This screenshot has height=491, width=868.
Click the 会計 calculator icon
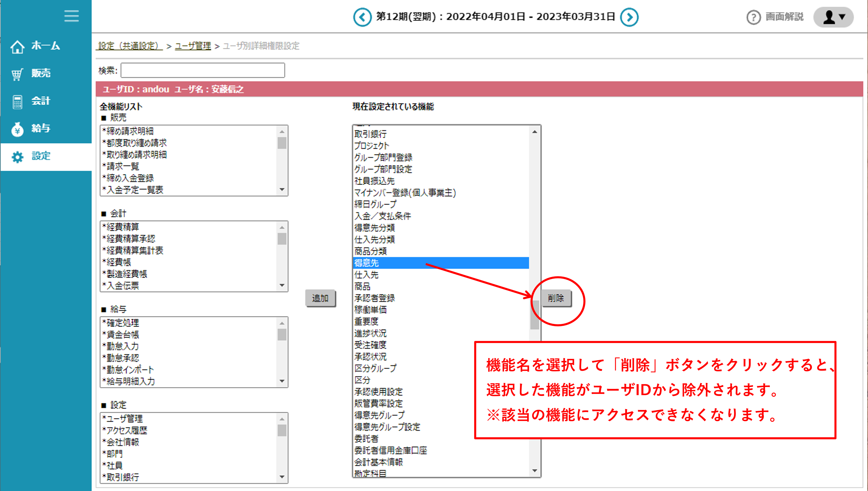(x=18, y=102)
